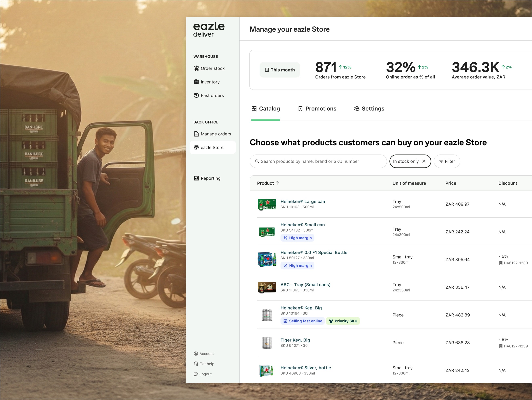
Task: Open Account settings link
Action: [x=206, y=354]
